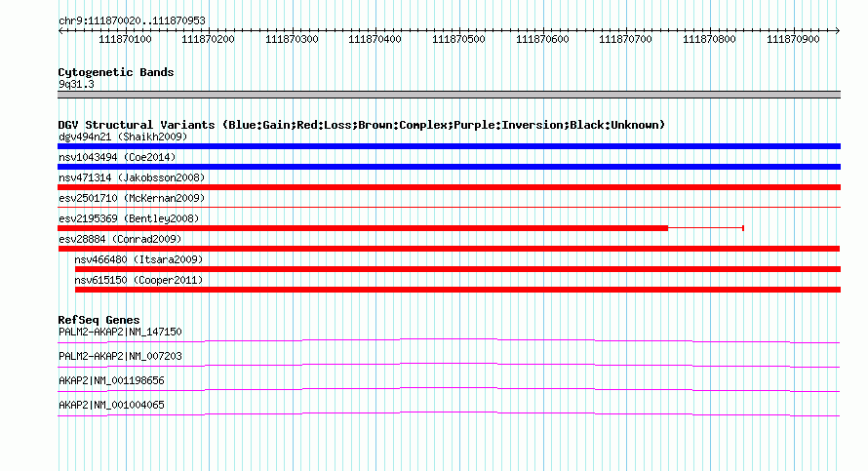Select the RefSeq Genes track title
This screenshot has height=471, width=868.
point(99,320)
